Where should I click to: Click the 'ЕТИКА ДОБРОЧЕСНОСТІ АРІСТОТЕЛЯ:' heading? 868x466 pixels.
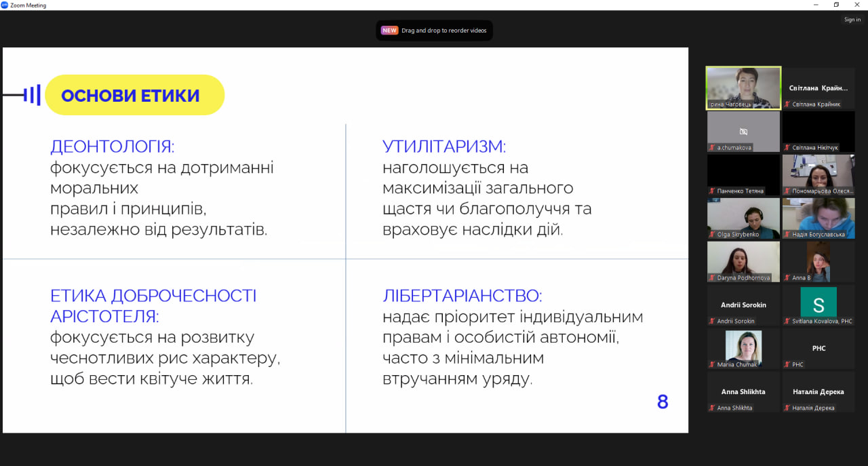(x=153, y=306)
